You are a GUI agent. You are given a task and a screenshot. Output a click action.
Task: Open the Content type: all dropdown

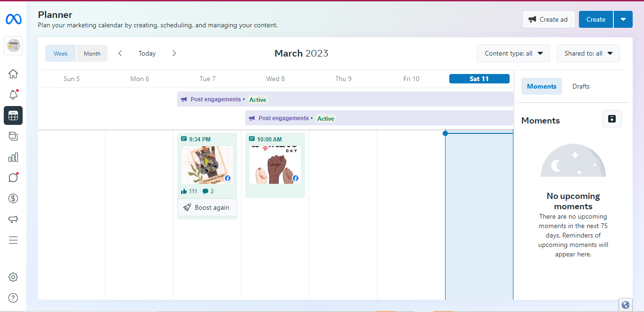point(513,53)
